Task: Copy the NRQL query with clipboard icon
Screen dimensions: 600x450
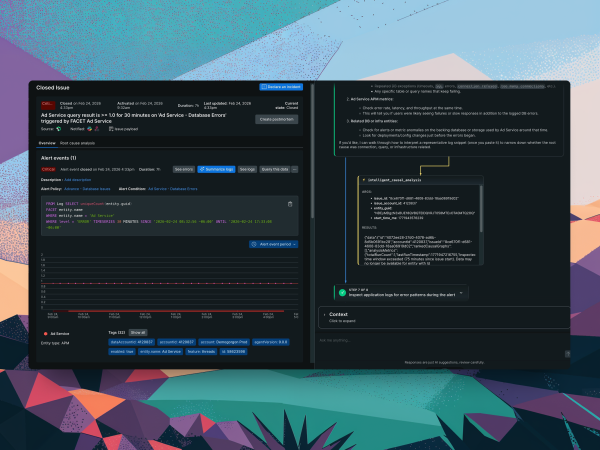Action: click(290, 204)
